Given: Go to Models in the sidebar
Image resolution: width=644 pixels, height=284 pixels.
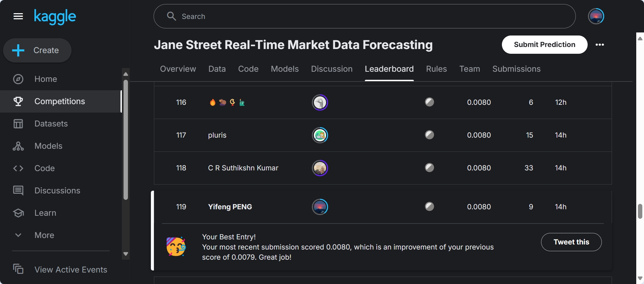Looking at the screenshot, I should click(48, 146).
